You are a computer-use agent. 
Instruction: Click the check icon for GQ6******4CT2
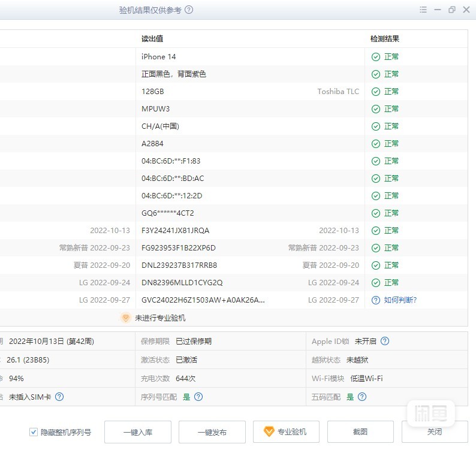click(376, 213)
